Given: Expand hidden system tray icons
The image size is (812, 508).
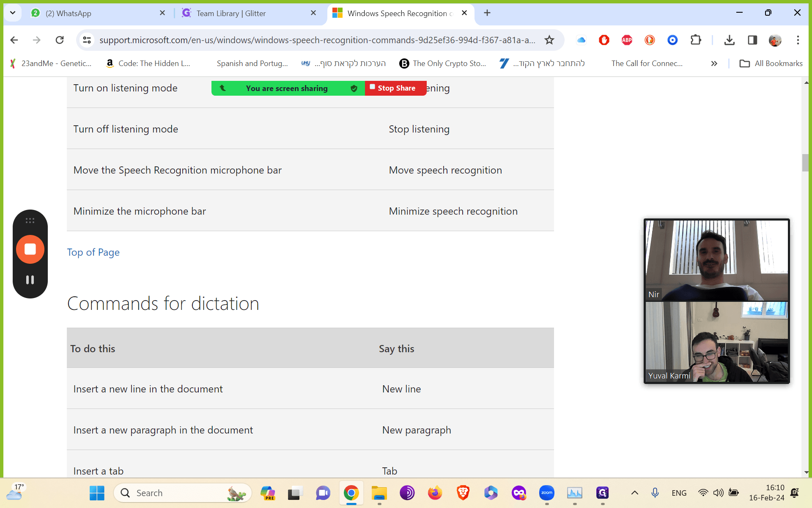Looking at the screenshot, I should (634, 493).
